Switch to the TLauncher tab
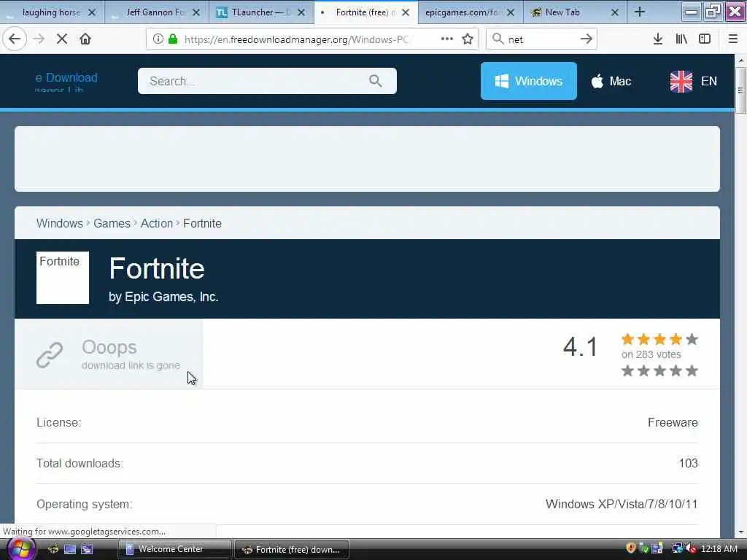This screenshot has width=747, height=560. pyautogui.click(x=260, y=12)
